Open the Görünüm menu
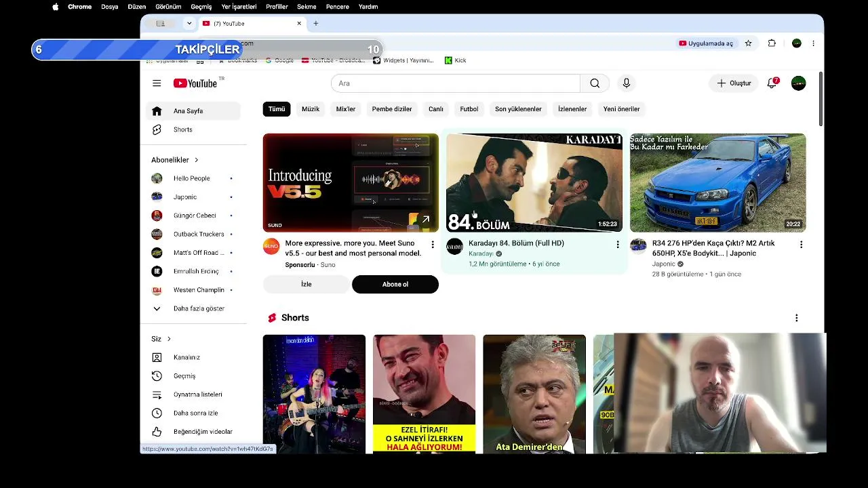The height and width of the screenshot is (488, 868). point(168,7)
